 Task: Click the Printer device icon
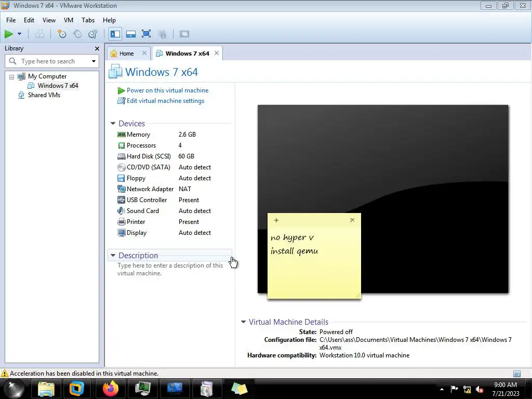[121, 222]
